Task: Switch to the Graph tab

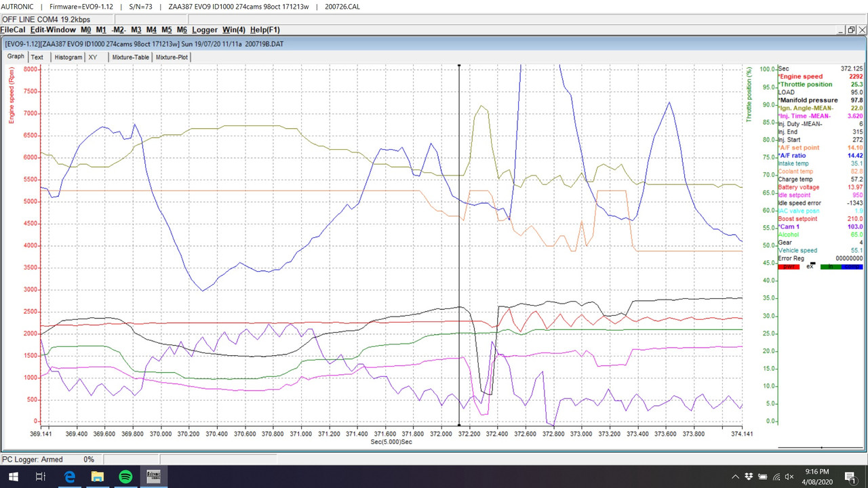Action: pos(16,56)
